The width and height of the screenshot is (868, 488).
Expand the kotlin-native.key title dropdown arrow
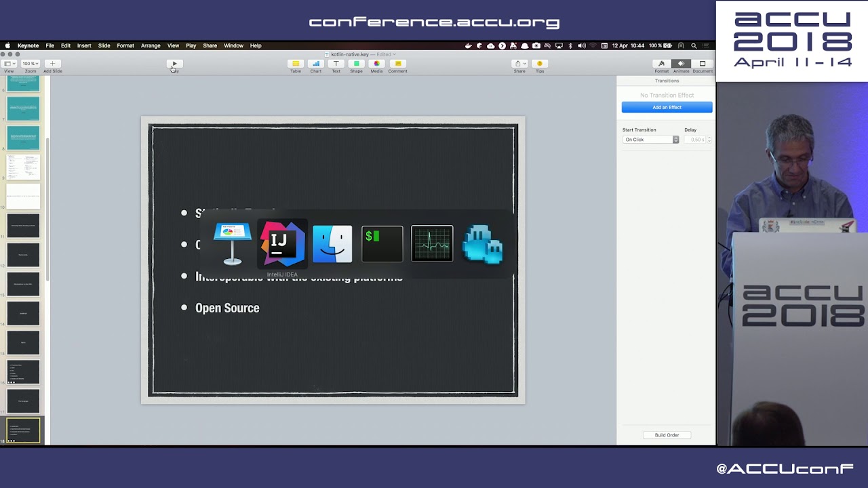395,54
